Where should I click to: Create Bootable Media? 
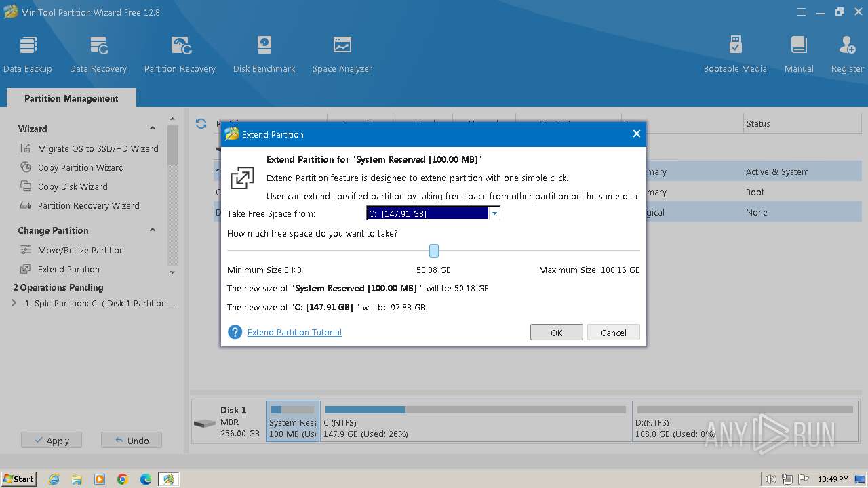[735, 54]
